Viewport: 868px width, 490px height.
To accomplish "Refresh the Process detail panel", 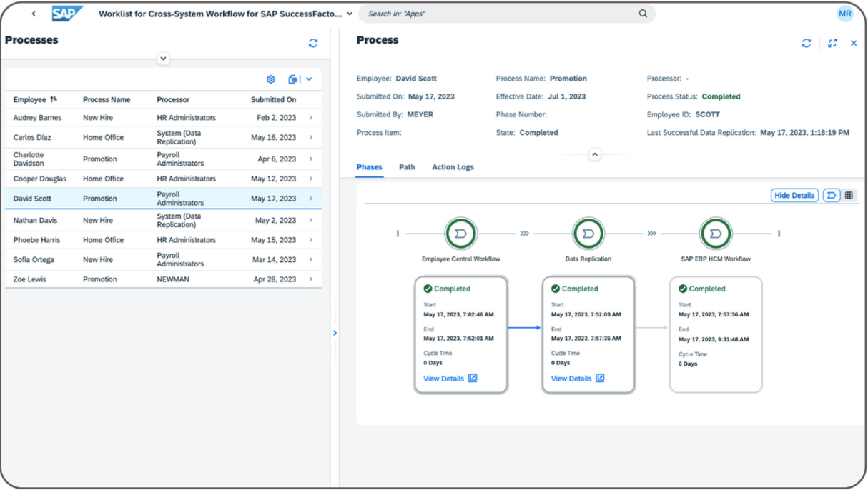I will (807, 43).
